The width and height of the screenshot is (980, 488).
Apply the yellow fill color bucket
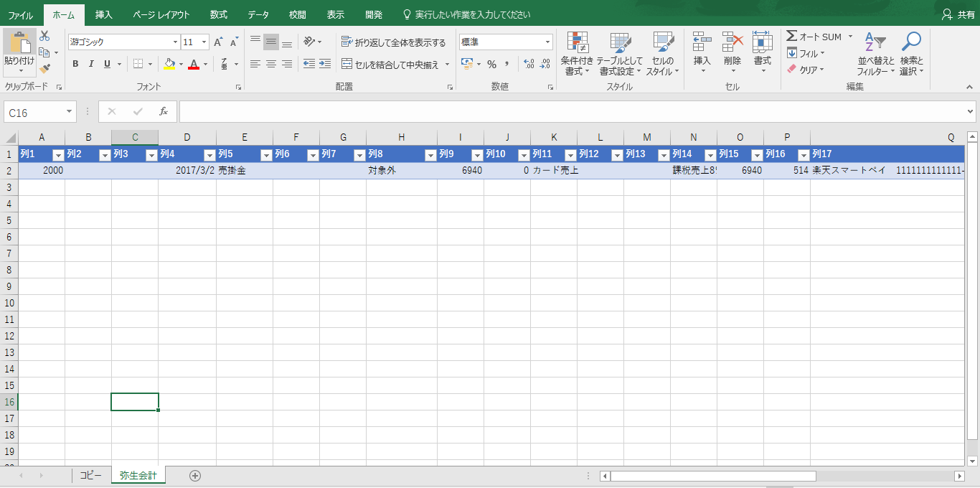click(169, 64)
